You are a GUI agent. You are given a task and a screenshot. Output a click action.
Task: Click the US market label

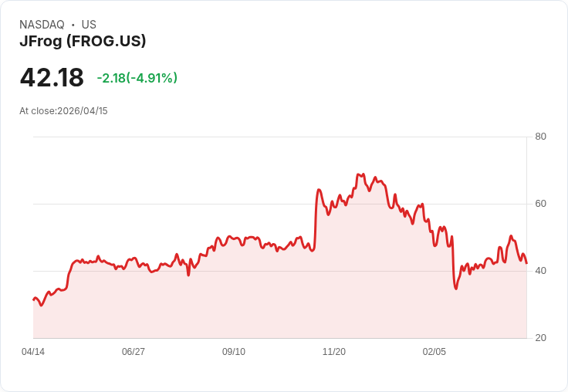[89, 25]
